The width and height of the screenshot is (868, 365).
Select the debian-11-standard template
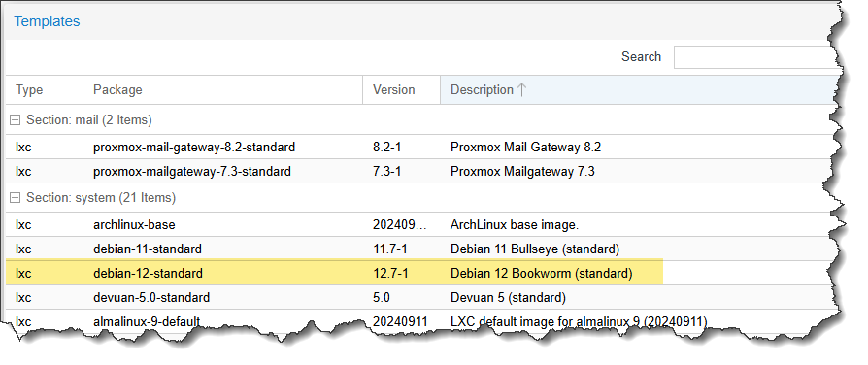(x=420, y=249)
